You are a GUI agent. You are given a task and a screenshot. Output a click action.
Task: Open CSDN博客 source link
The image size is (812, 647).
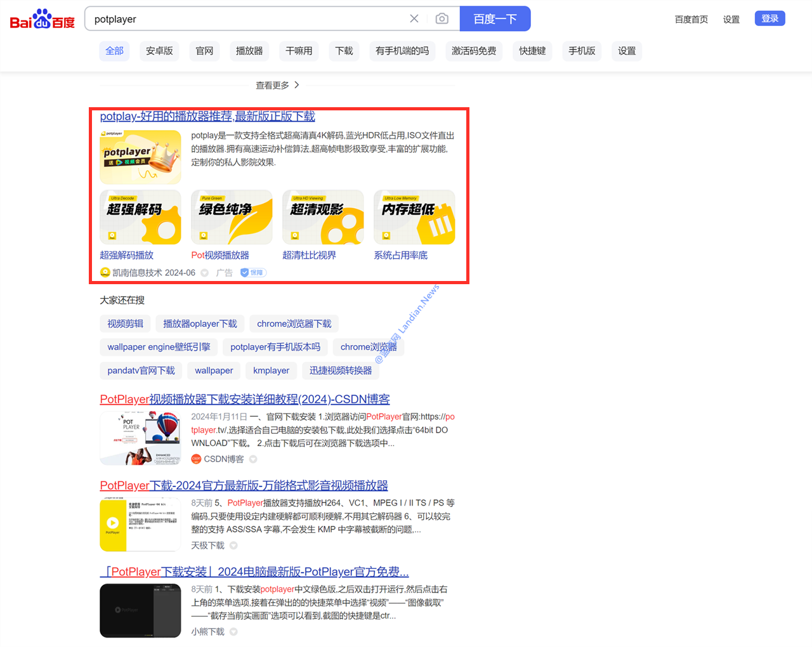(223, 459)
